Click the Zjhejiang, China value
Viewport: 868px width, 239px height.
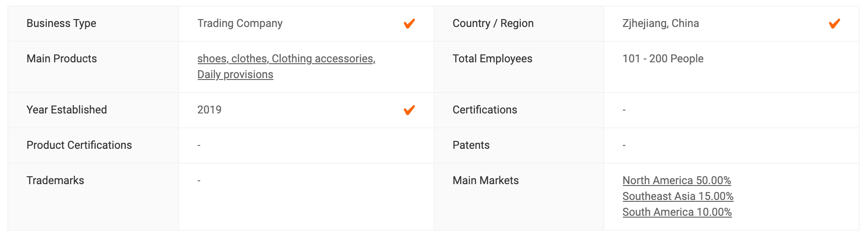(x=661, y=23)
